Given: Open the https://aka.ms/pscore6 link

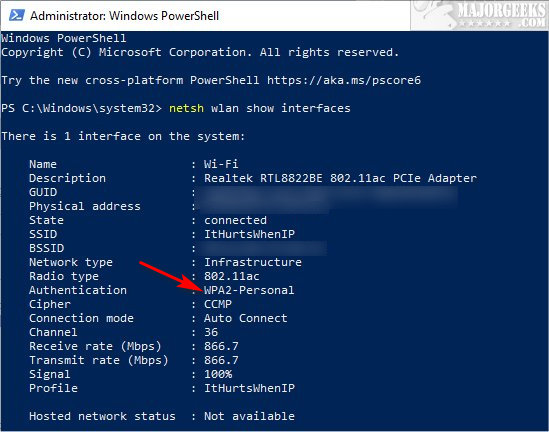Looking at the screenshot, I should tap(344, 80).
